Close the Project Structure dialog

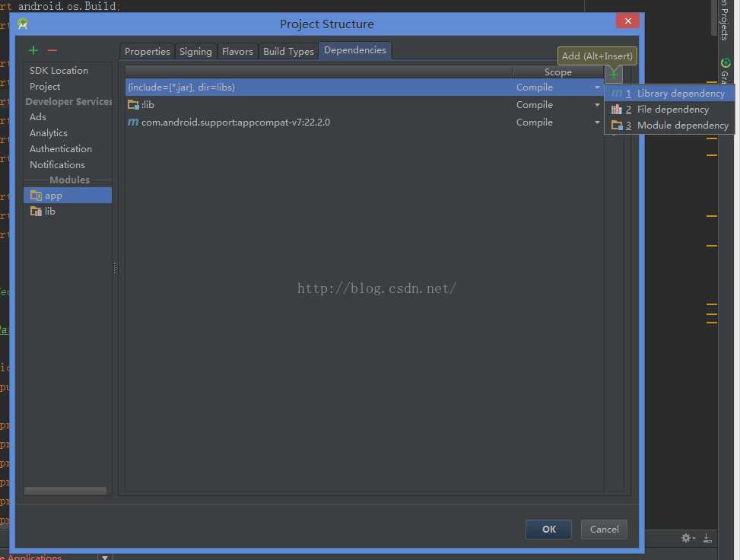[627, 23]
